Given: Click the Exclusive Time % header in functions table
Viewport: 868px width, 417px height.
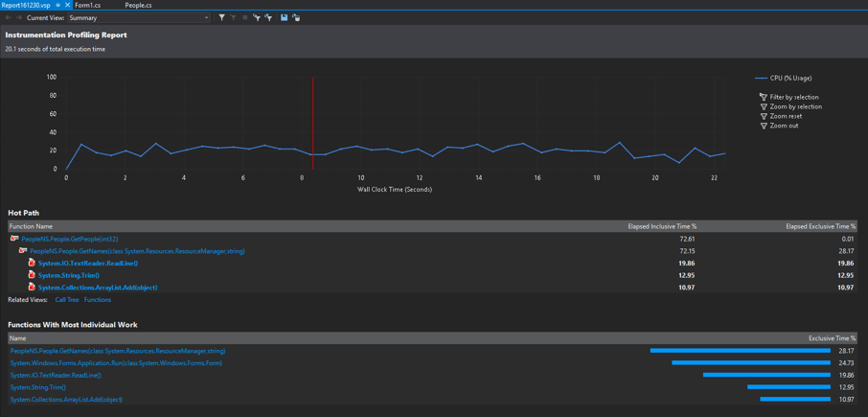Looking at the screenshot, I should (832, 337).
